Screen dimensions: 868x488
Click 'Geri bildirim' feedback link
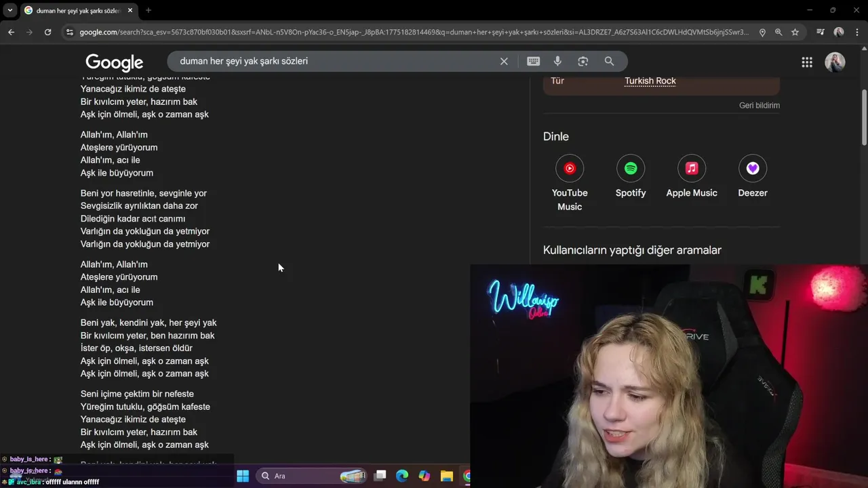pyautogui.click(x=759, y=105)
